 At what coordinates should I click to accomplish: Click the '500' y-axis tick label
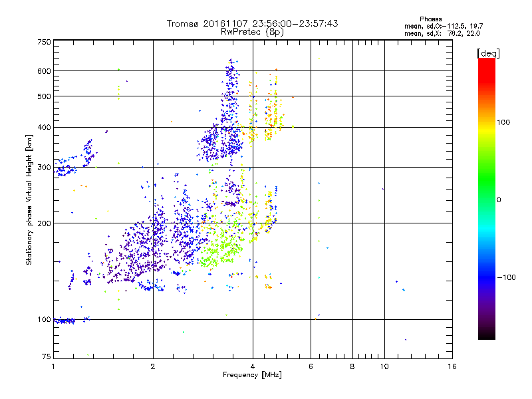44,96
